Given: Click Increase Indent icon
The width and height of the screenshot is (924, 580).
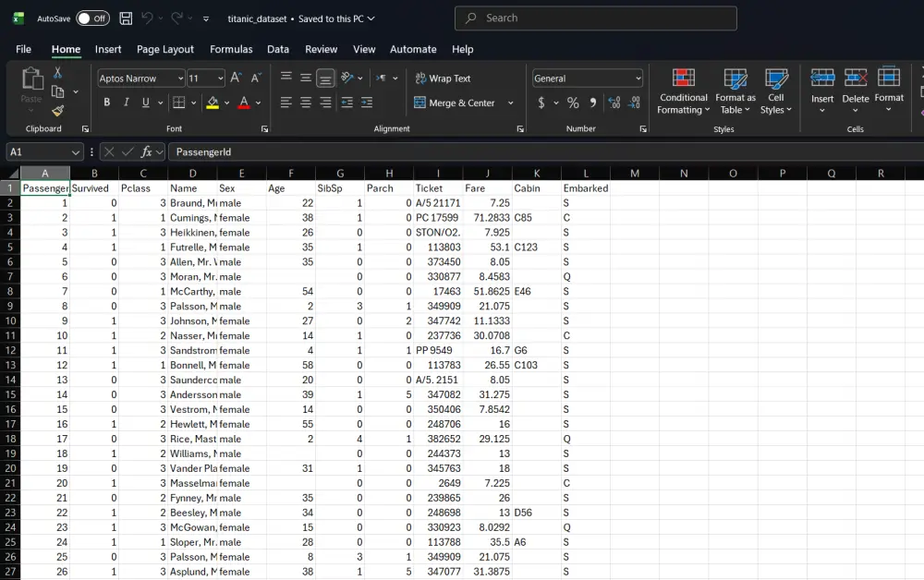Looking at the screenshot, I should pos(367,103).
